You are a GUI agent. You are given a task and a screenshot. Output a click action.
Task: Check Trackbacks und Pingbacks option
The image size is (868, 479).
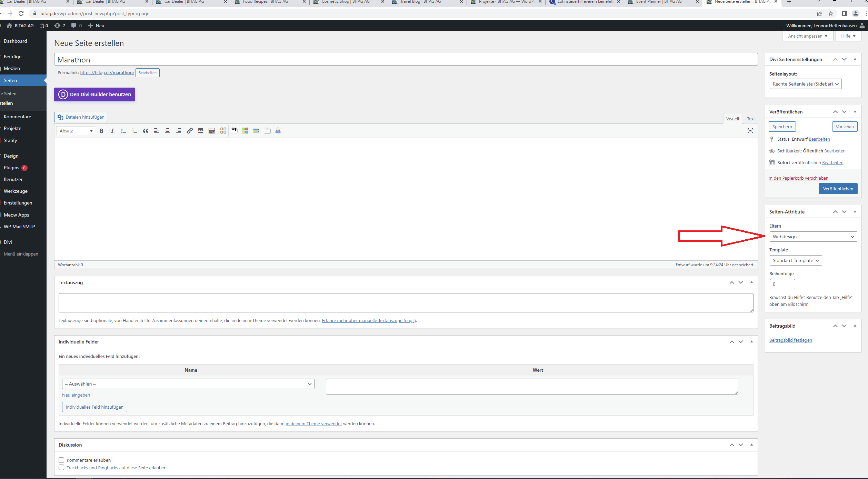coord(61,467)
